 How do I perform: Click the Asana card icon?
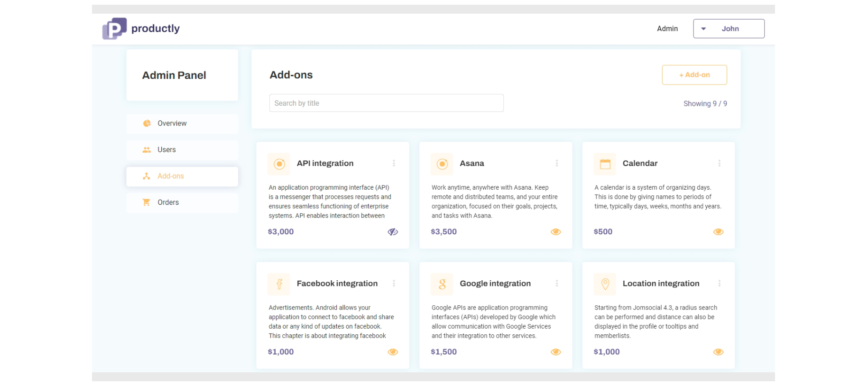[442, 164]
